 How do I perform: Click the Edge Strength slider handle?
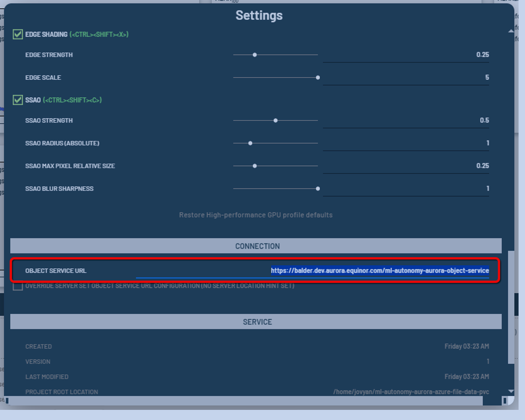[254, 55]
